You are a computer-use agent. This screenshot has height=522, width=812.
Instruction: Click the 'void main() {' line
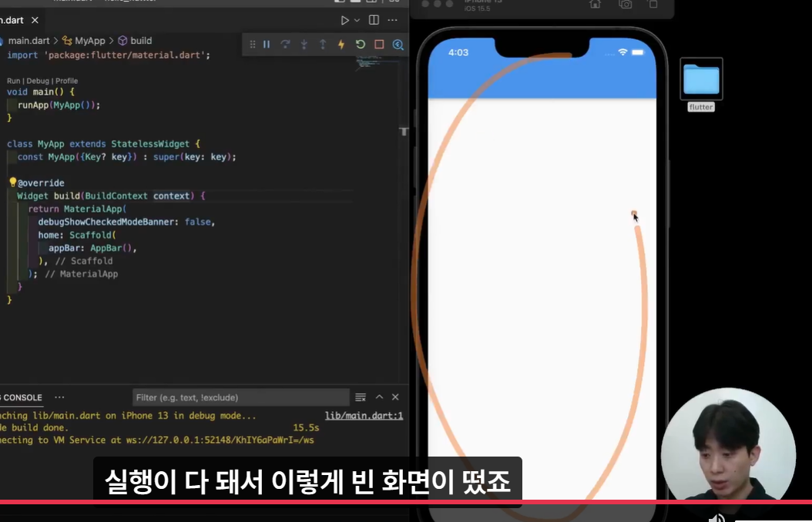(x=41, y=92)
